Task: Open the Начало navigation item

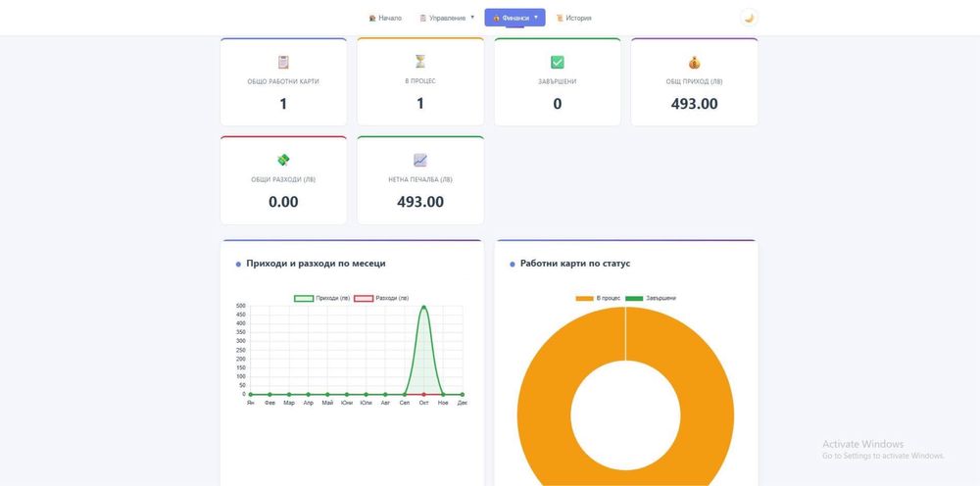Action: 385,18
